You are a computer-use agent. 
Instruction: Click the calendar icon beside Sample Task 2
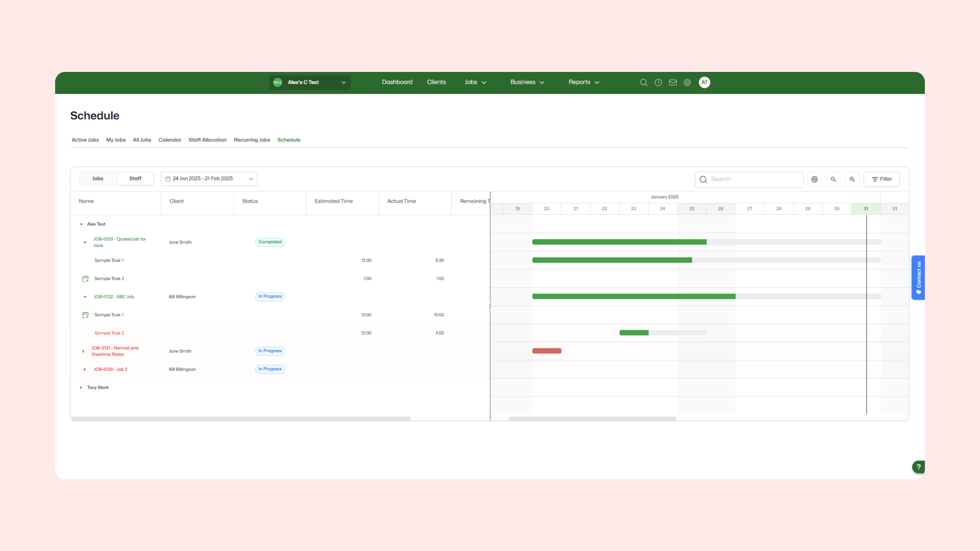tap(85, 278)
